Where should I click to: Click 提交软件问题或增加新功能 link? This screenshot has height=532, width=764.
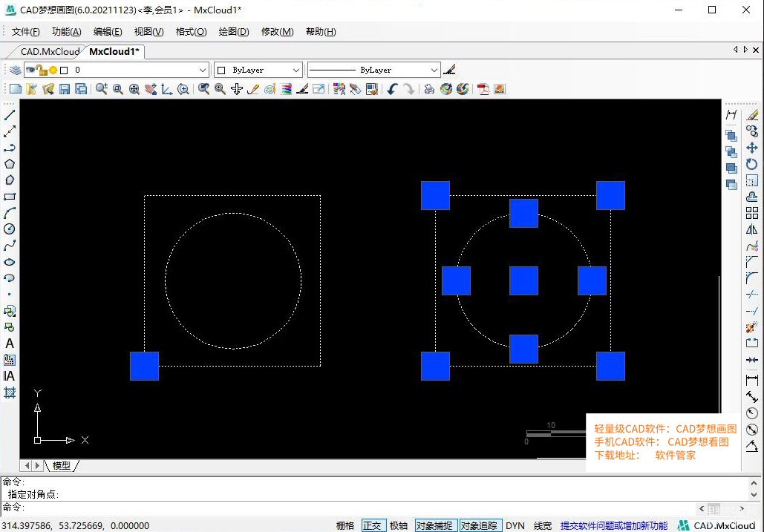(613, 525)
